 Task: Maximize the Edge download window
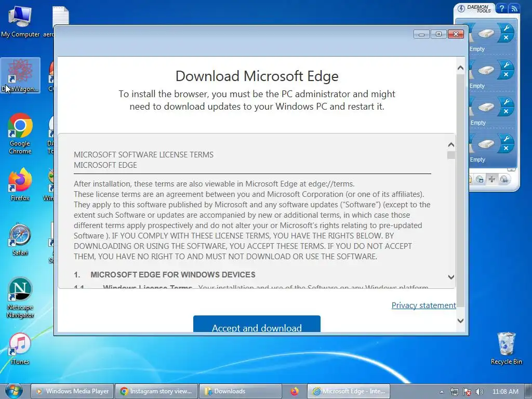(x=438, y=34)
